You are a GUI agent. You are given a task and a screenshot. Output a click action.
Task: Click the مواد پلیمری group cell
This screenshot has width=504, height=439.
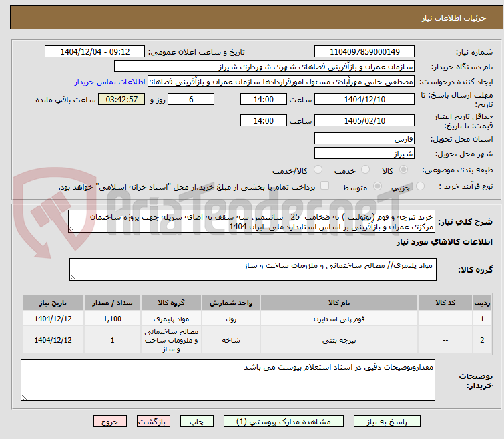pyautogui.click(x=171, y=319)
